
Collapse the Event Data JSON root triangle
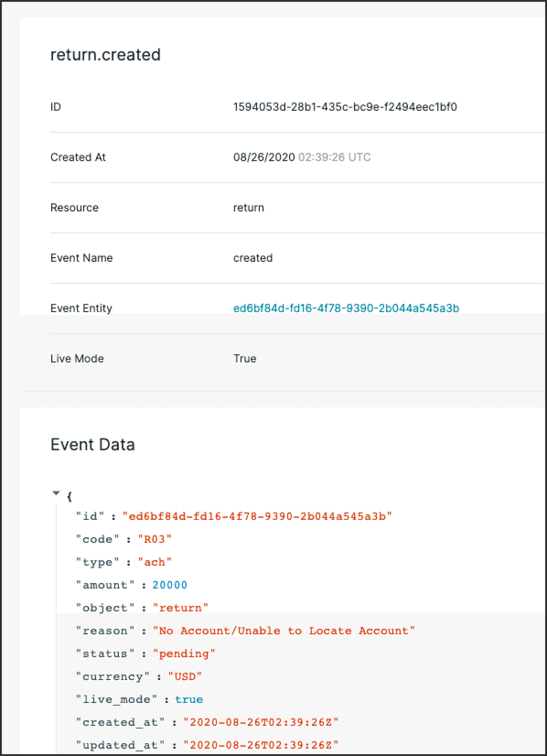click(56, 493)
